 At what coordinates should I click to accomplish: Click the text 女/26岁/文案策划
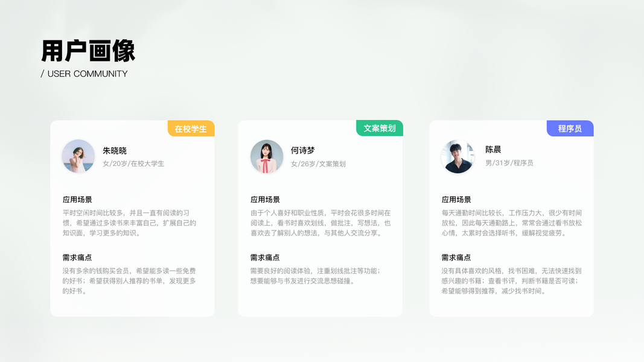[x=318, y=164]
